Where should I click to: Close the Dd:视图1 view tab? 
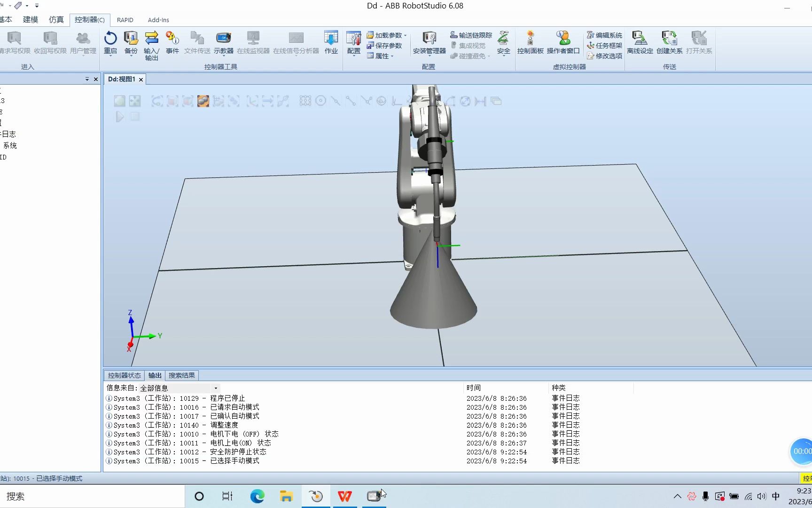coord(141,79)
